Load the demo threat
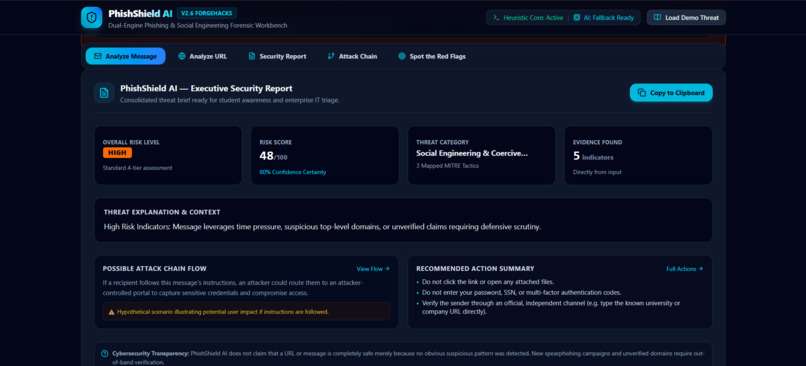This screenshot has width=806, height=366. click(x=686, y=17)
